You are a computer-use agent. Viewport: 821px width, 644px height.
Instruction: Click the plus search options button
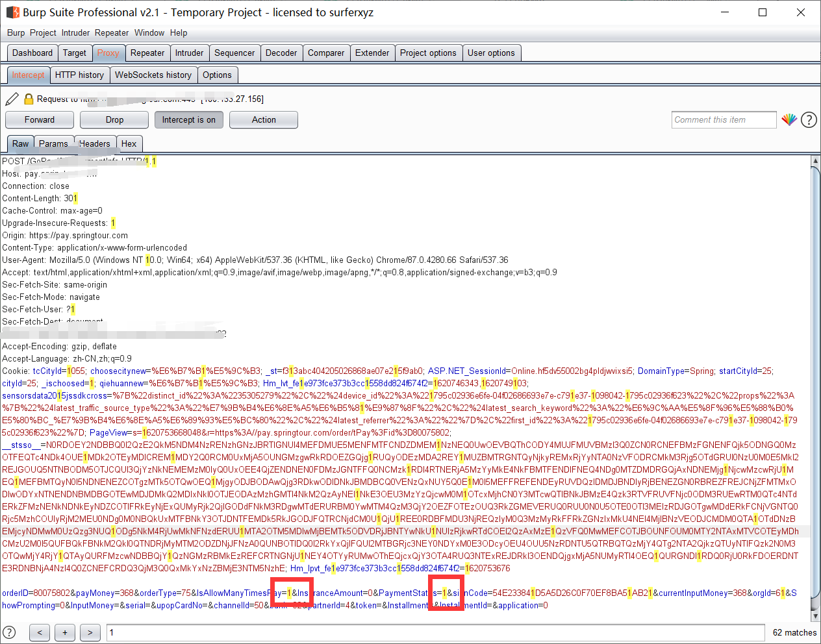[65, 632]
